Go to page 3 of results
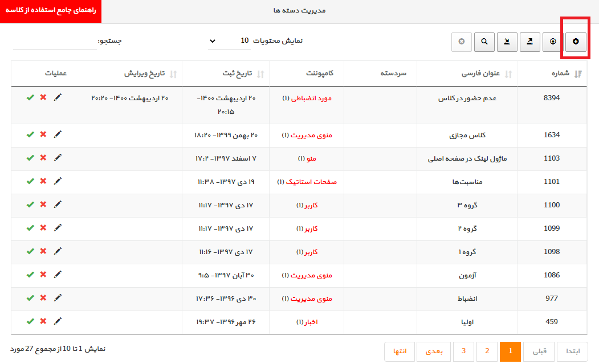Screen dimensions: 599x364 463,351
